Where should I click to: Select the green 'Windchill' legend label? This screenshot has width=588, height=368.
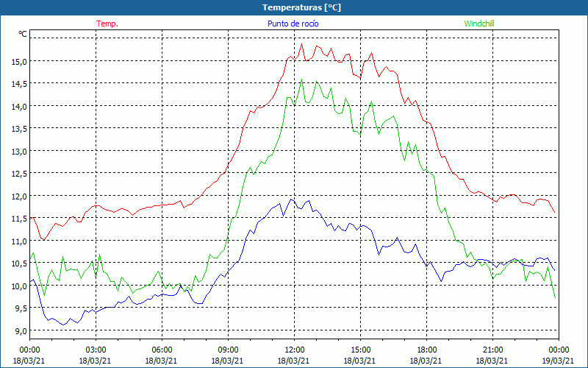point(479,24)
